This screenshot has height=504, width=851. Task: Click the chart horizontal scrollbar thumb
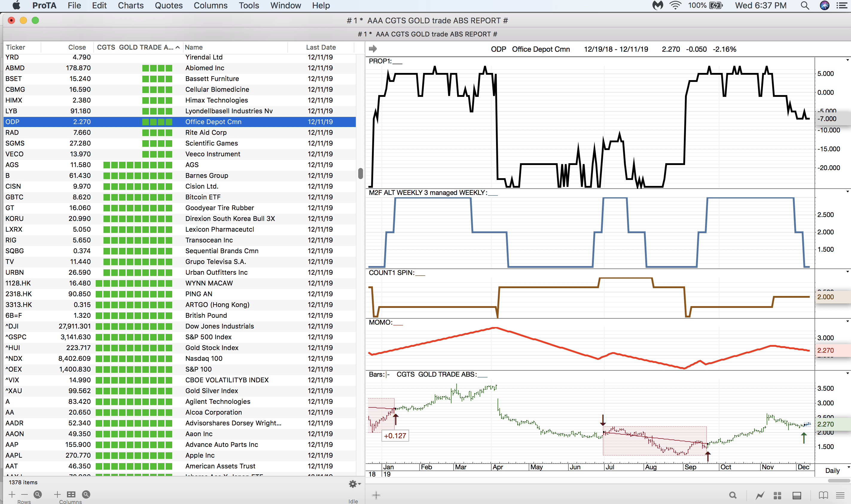(838, 481)
